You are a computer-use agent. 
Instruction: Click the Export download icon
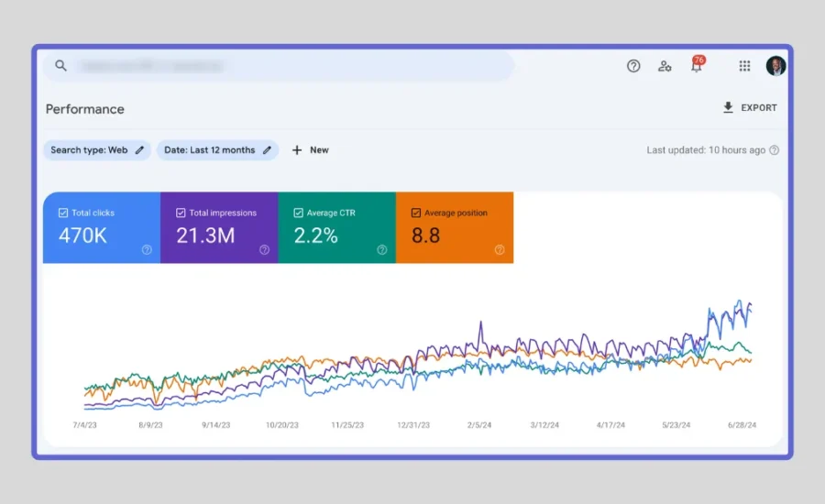coord(728,108)
